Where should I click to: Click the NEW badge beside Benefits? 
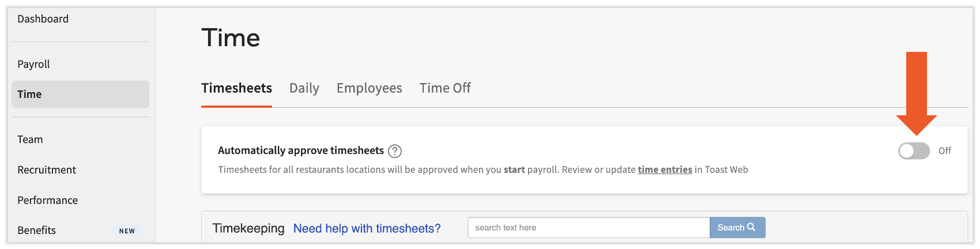coord(127,231)
